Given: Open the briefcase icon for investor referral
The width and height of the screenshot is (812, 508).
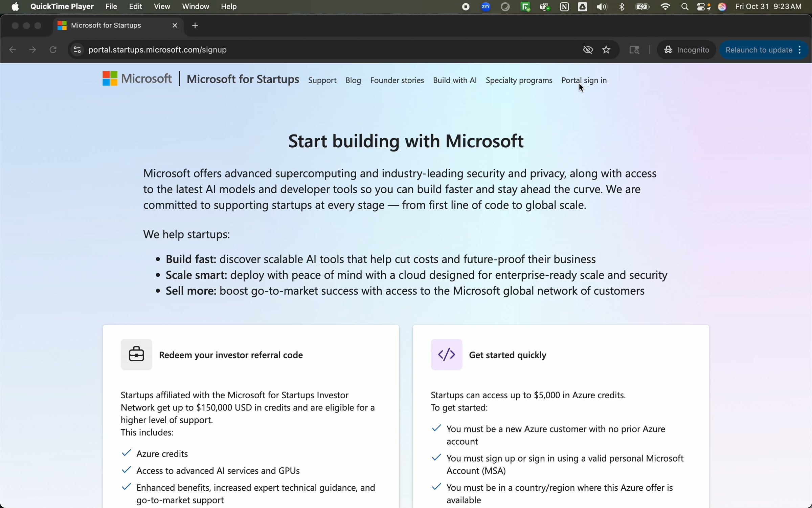Looking at the screenshot, I should point(136,354).
